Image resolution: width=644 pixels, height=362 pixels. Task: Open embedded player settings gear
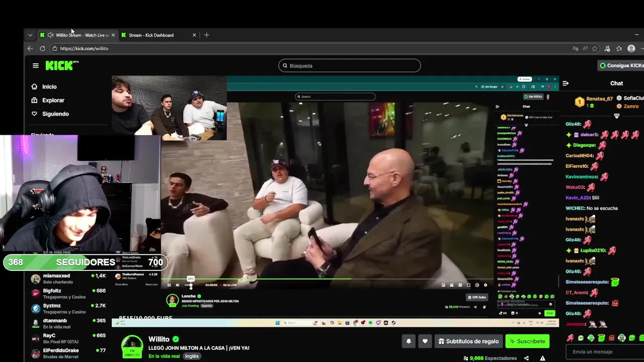486,285
